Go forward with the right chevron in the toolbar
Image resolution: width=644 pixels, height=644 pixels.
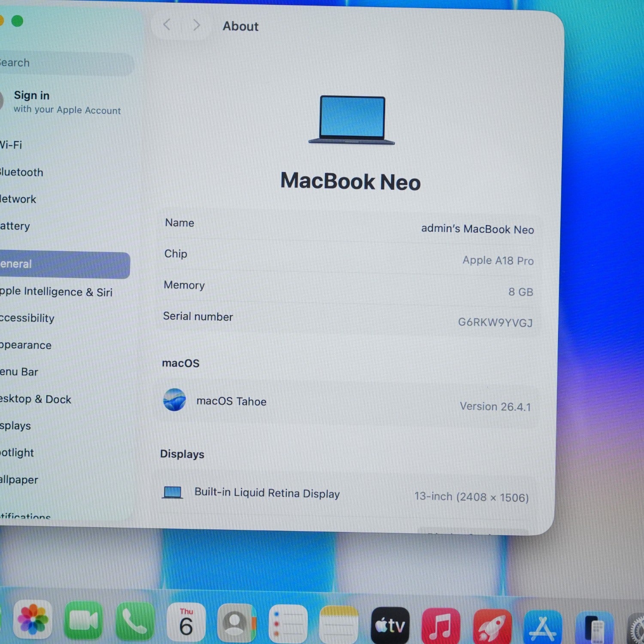tap(197, 25)
